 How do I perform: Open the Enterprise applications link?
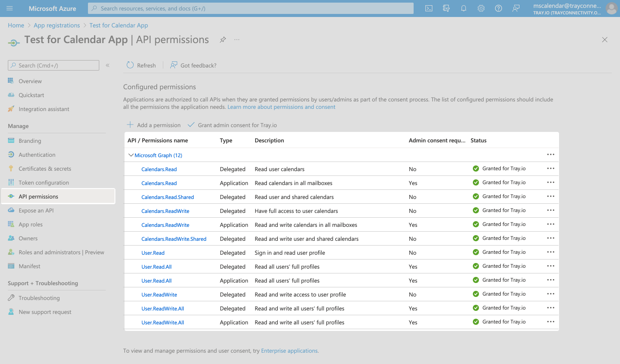(289, 350)
